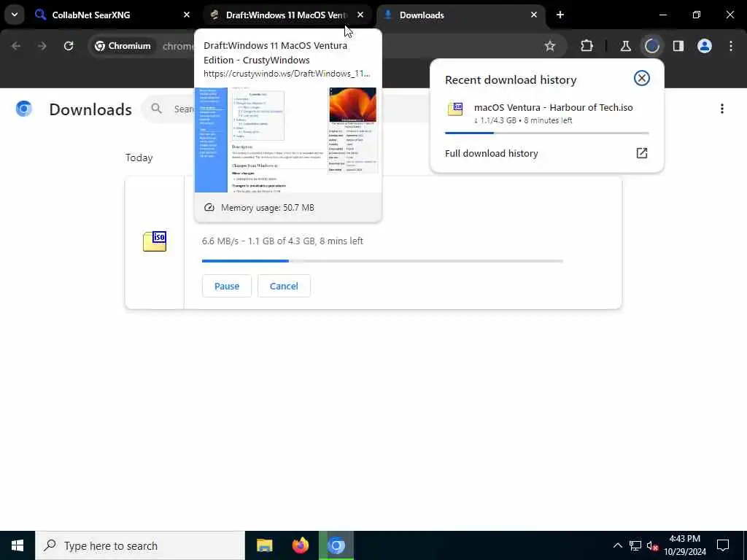
Task: Launch Firefox from the taskbar
Action: [x=300, y=545]
